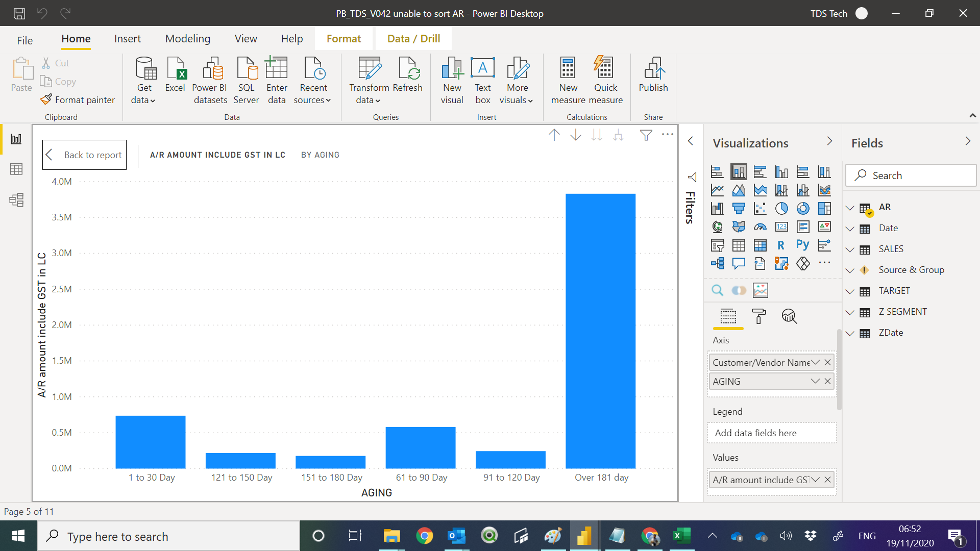Select the donut chart visualization icon
Viewport: 980px width, 551px height.
[x=803, y=208]
